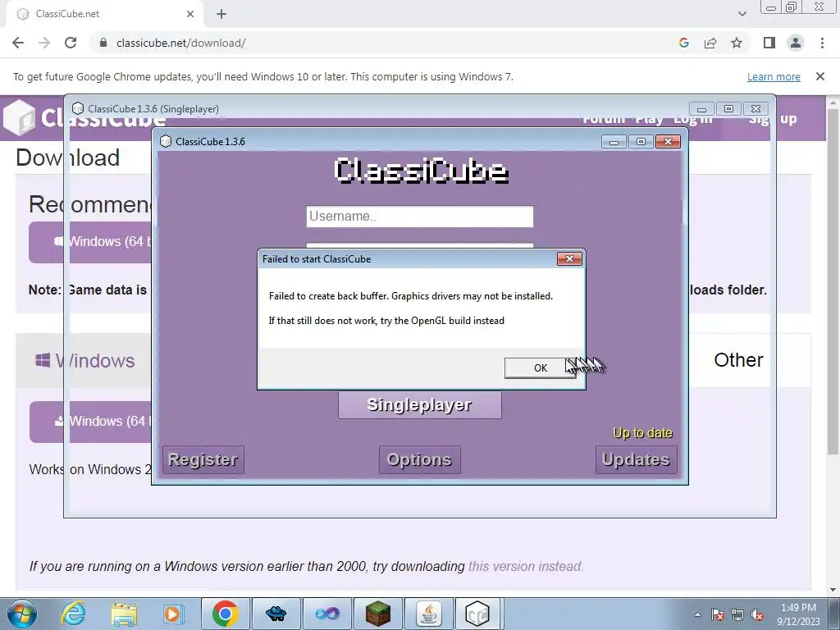This screenshot has height=630, width=840.
Task: Open the Windows Start menu
Action: tap(22, 614)
